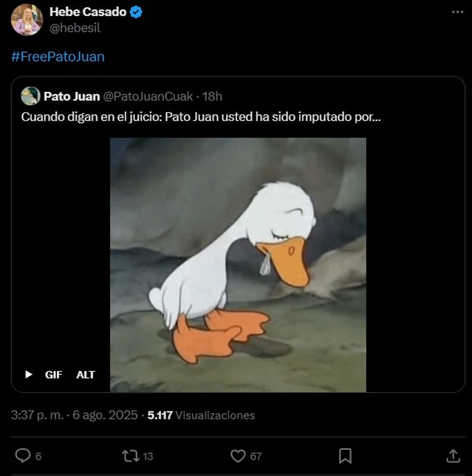Image resolution: width=472 pixels, height=476 pixels.
Task: Open the Hebe Casado display name
Action: (88, 12)
